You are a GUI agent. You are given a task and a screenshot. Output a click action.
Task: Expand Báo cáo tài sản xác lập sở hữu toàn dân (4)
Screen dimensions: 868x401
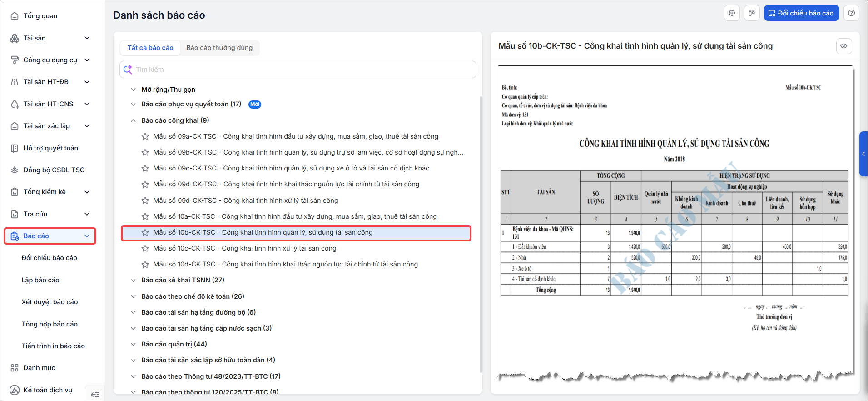133,360
